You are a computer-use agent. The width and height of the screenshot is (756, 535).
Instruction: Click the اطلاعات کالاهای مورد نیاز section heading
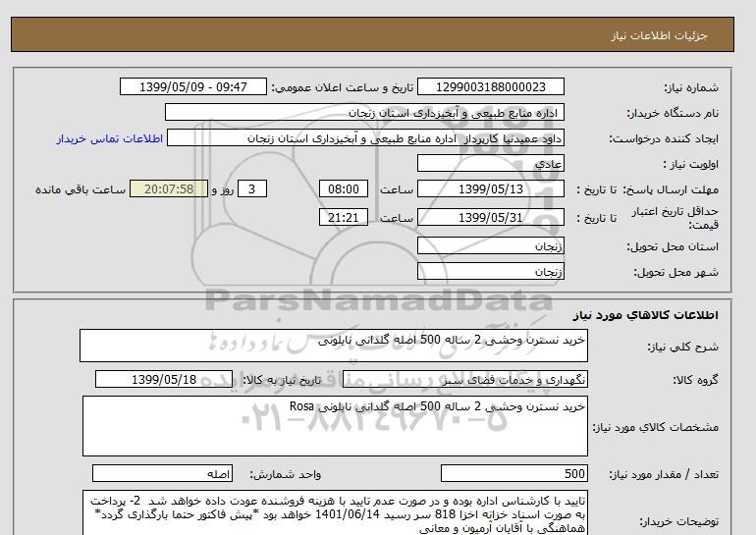point(646,315)
